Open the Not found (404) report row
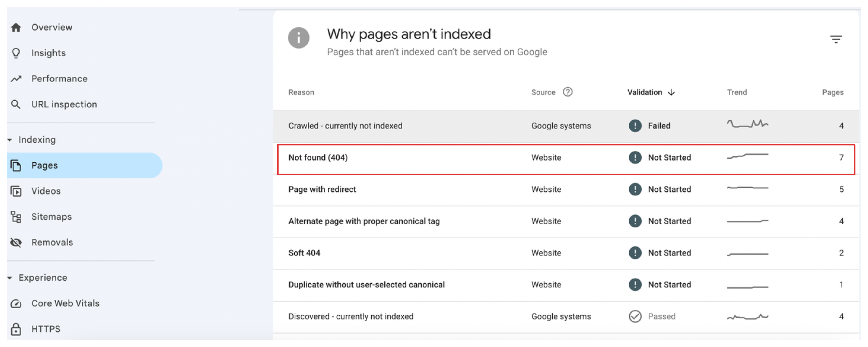 coord(318,157)
